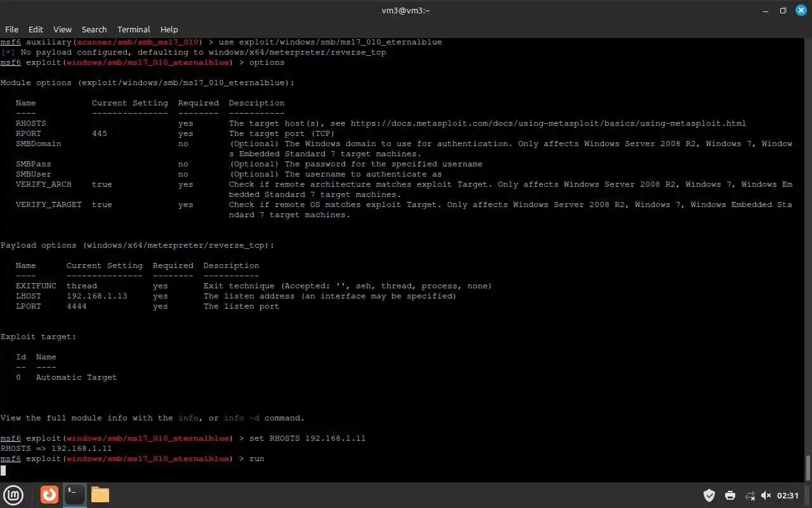Click the 'Module options' heading line
Viewport: 812px width, 508px height.
148,83
